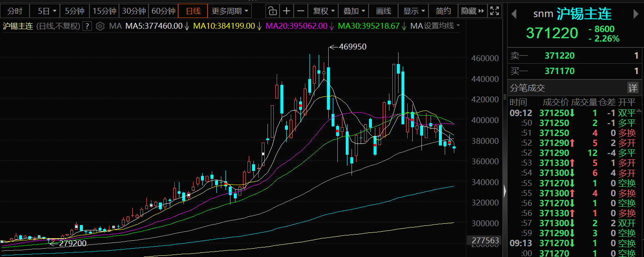
Task: Open MA settings gear icon
Action: (x=100, y=26)
